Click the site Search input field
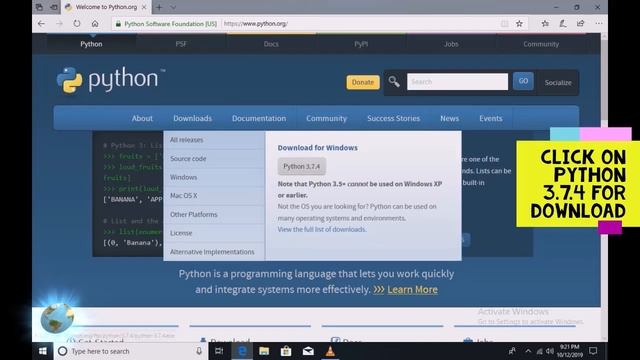Screen dimensions: 640x360 [x=457, y=82]
